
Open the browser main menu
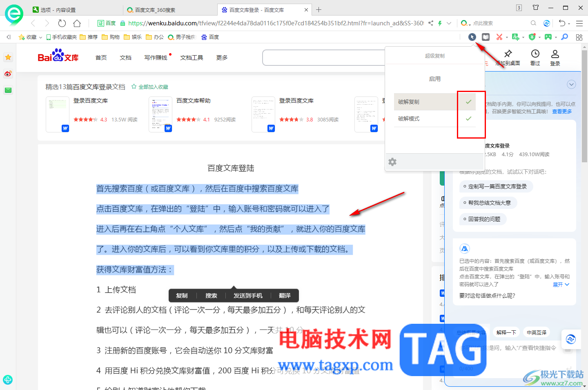[x=579, y=23]
